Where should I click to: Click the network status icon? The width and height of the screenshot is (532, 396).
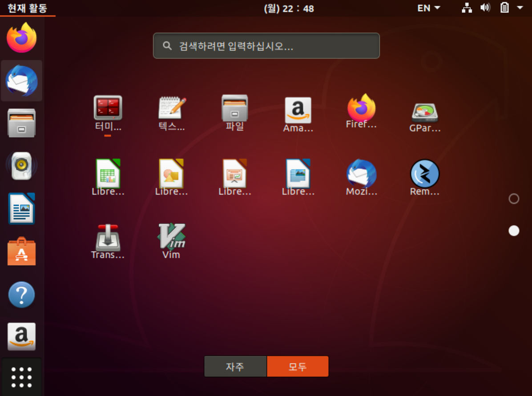(467, 8)
